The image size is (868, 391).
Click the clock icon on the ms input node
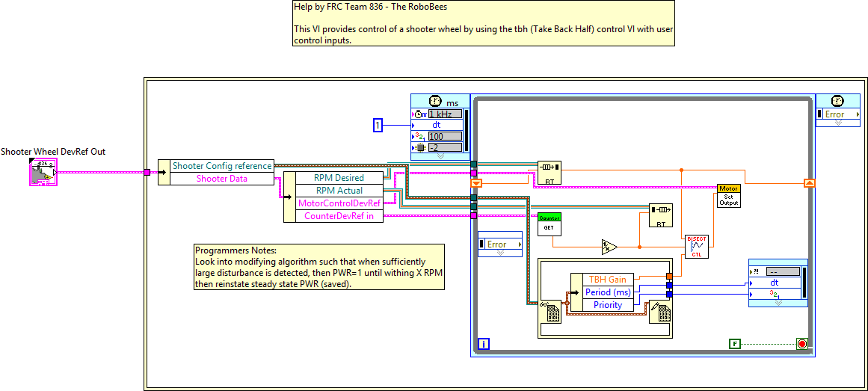point(434,101)
